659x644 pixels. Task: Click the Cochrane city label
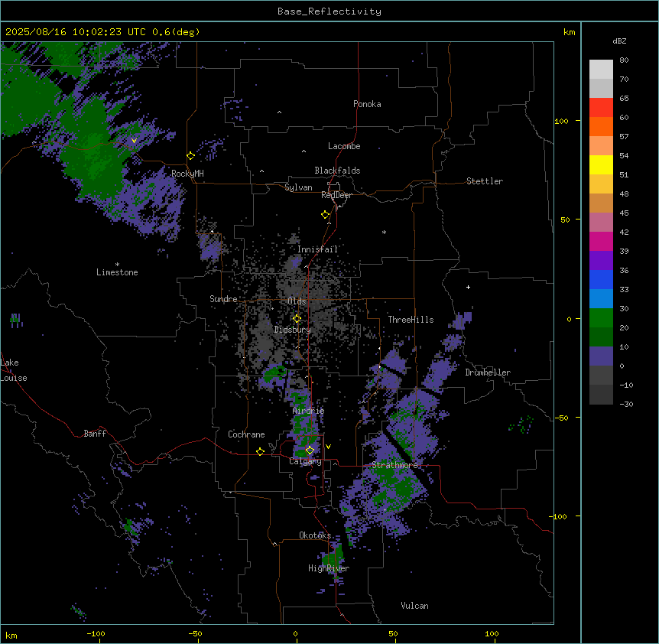pyautogui.click(x=246, y=434)
